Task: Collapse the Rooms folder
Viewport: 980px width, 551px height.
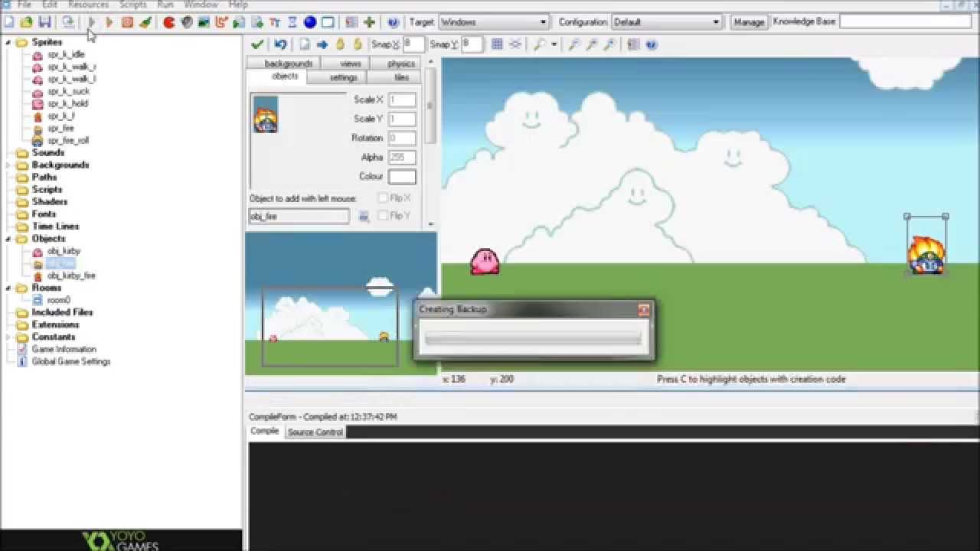Action: pos(8,288)
